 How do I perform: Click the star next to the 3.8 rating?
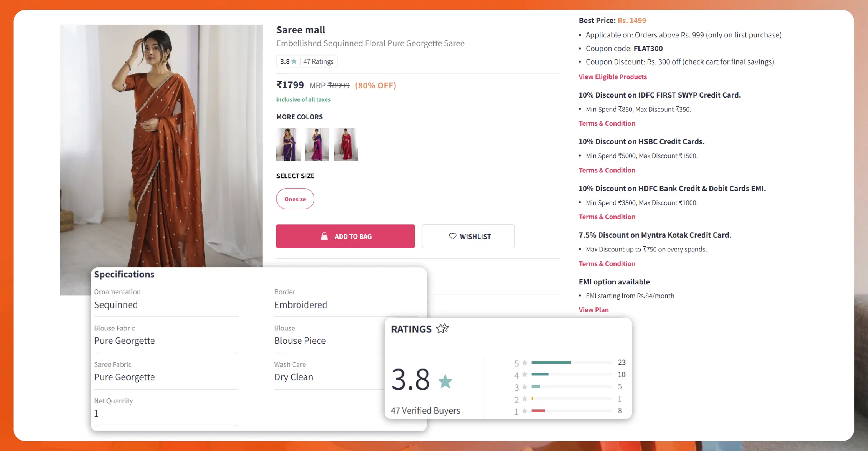pyautogui.click(x=293, y=61)
